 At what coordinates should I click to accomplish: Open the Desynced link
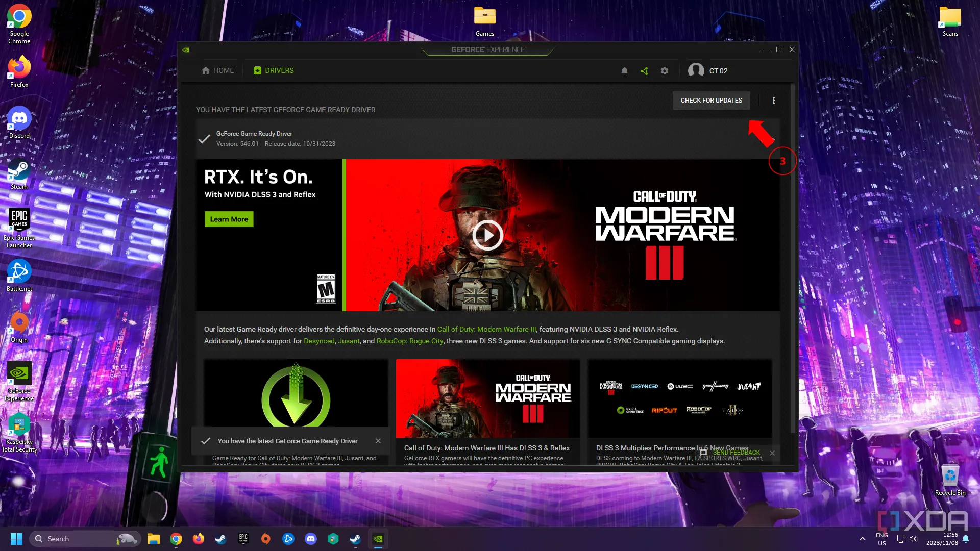319,341
